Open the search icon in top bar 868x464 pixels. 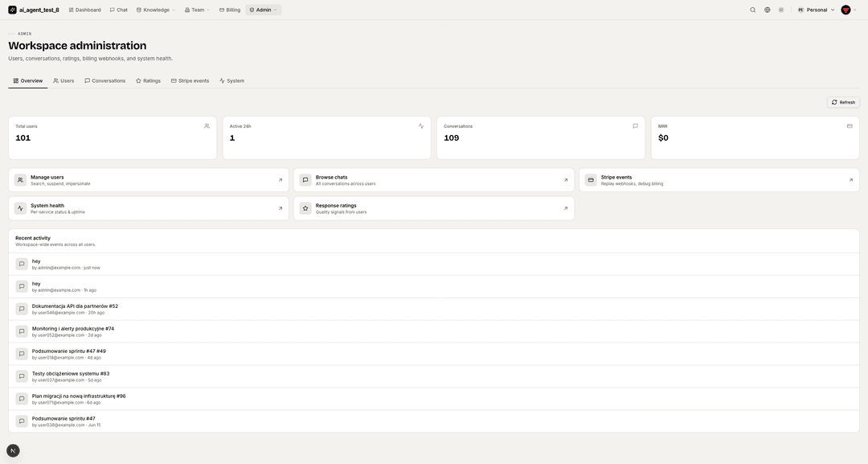click(753, 10)
